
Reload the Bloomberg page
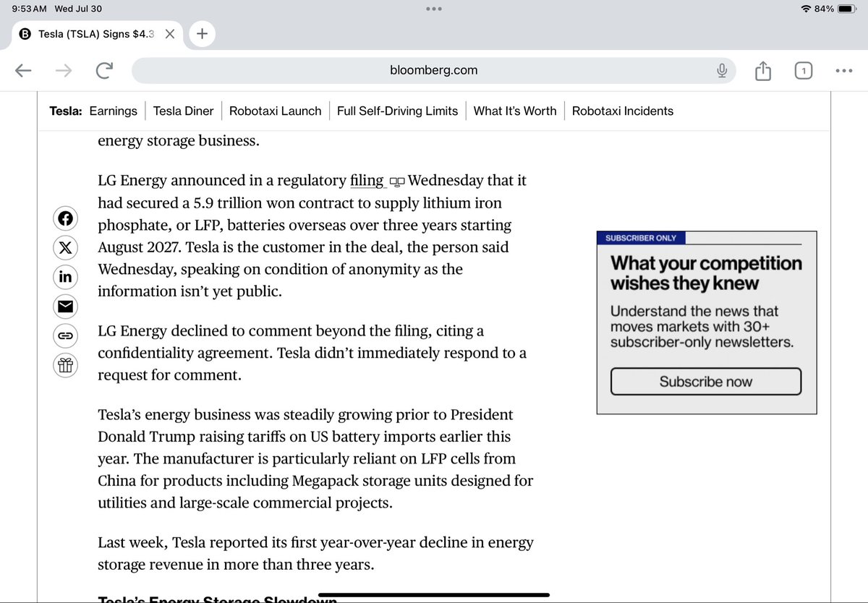[x=104, y=70]
